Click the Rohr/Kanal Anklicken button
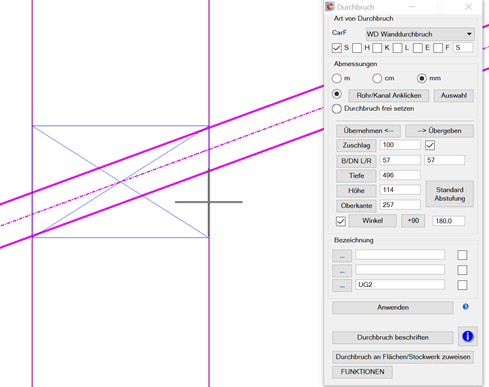 [389, 95]
